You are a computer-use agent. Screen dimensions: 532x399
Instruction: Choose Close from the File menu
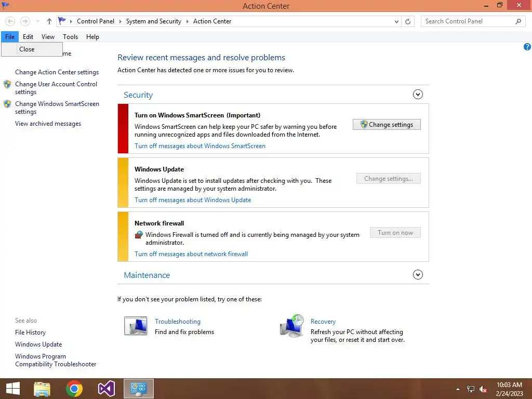pos(32,49)
